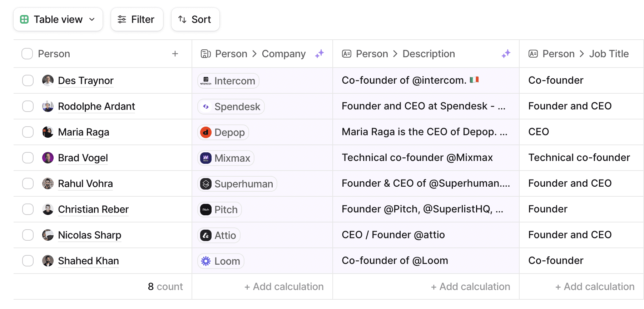The height and width of the screenshot is (309, 644).
Task: Select the checkbox for Christian Reber
Action: point(28,209)
